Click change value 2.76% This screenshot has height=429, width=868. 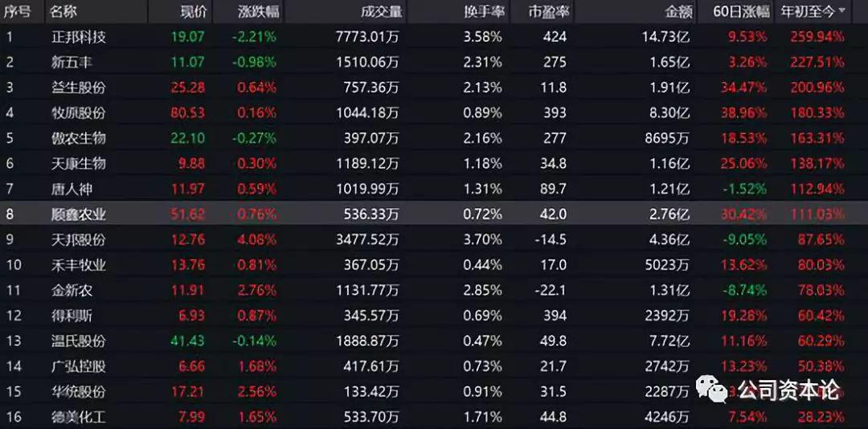pyautogui.click(x=256, y=291)
